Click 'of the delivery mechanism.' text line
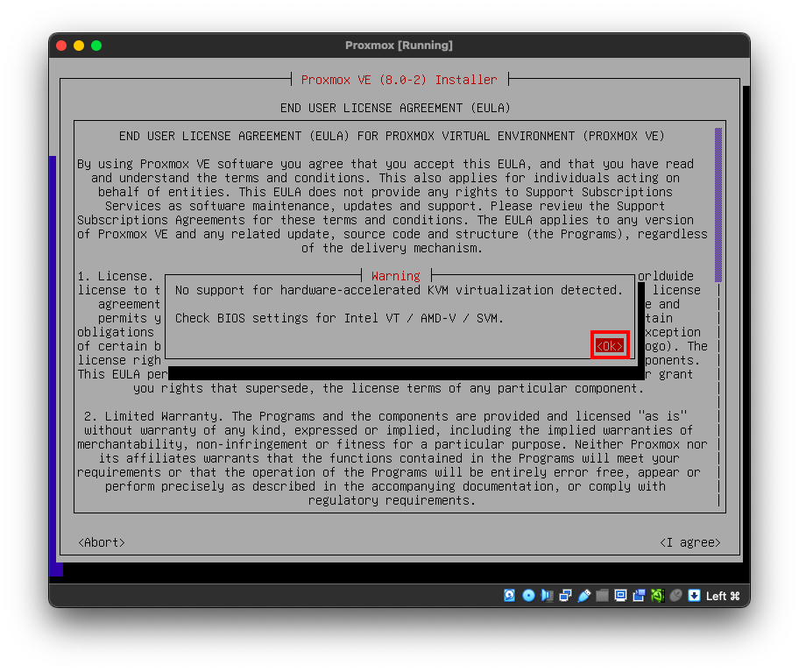The height and width of the screenshot is (672, 799). coord(392,248)
